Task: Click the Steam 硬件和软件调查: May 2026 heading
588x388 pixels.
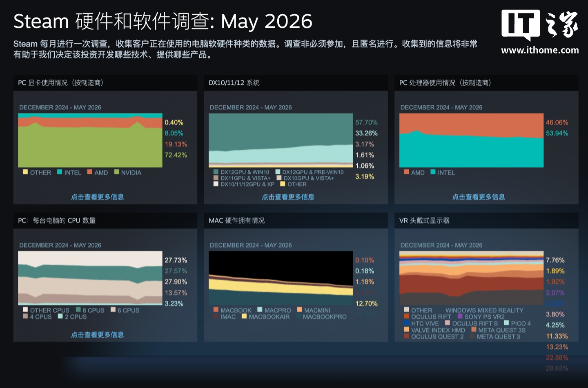Action: pyautogui.click(x=163, y=21)
